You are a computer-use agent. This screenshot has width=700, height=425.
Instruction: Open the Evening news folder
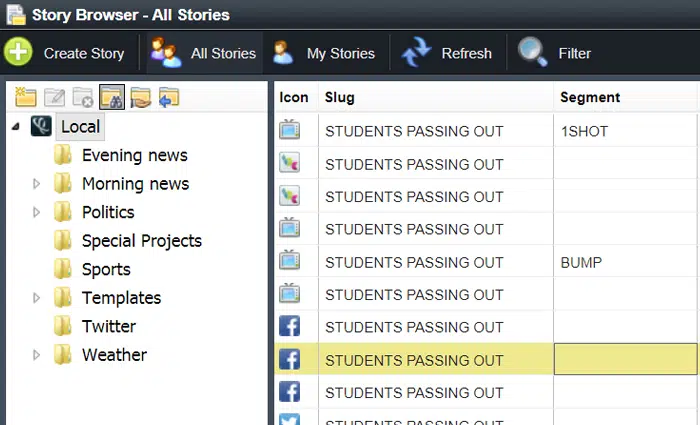click(x=134, y=155)
